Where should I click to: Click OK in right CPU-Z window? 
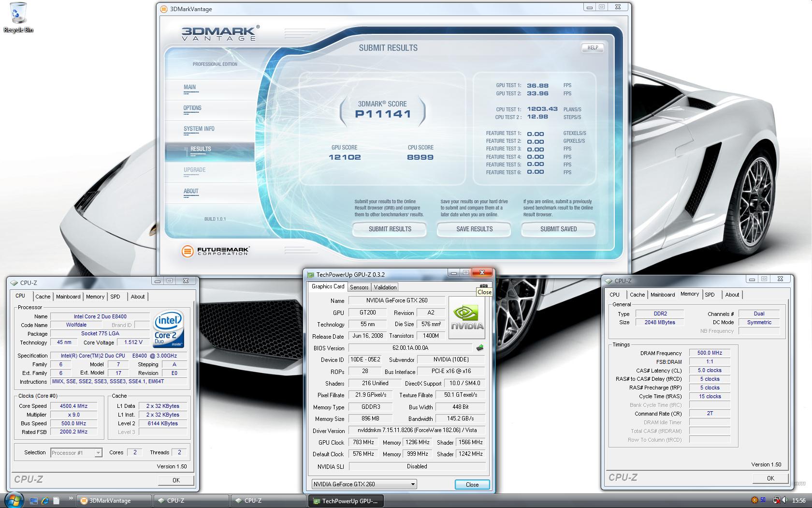pos(770,478)
